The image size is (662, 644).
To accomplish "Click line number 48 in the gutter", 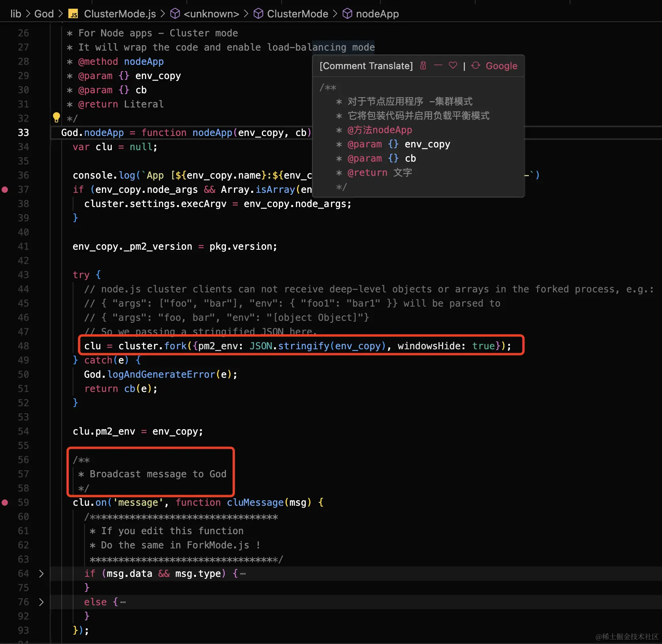I will pyautogui.click(x=23, y=346).
